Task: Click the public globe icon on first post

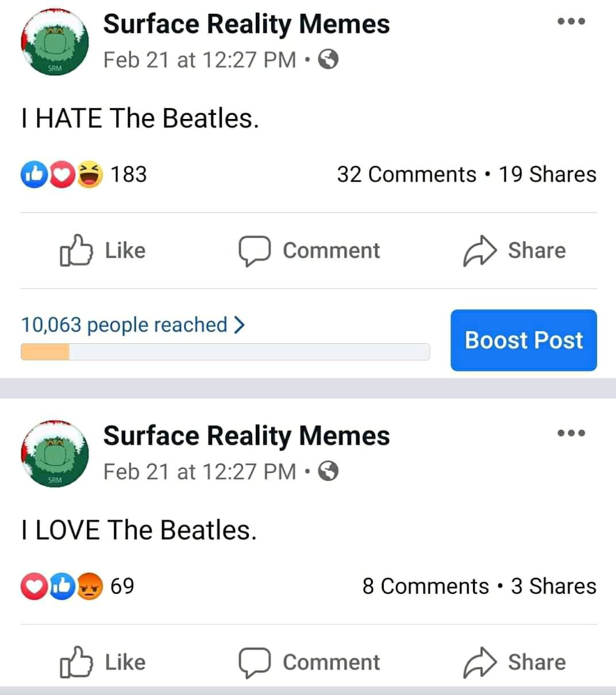Action: click(x=328, y=60)
